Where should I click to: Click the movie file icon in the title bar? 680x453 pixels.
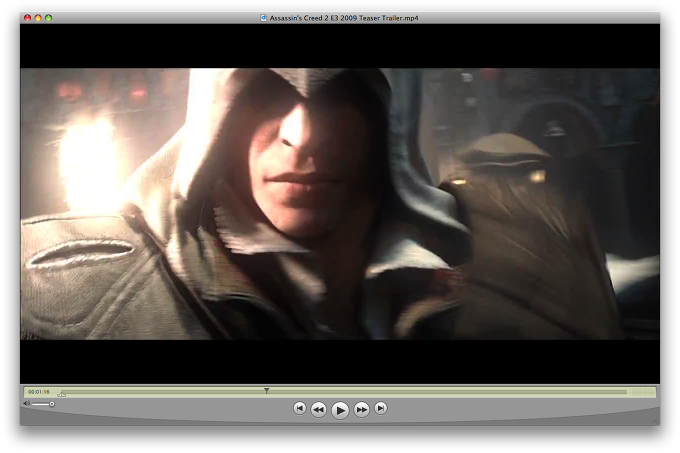[263, 18]
